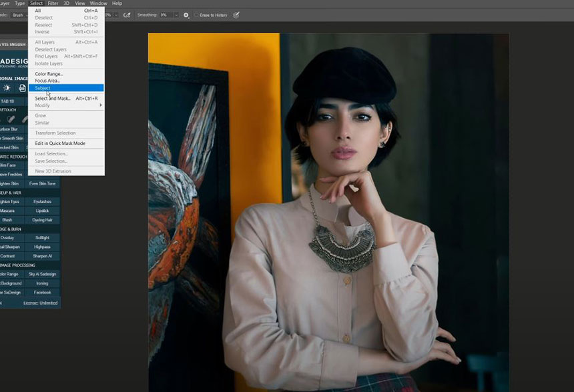
Task: Apply the Lipstick effect button
Action: coord(42,211)
